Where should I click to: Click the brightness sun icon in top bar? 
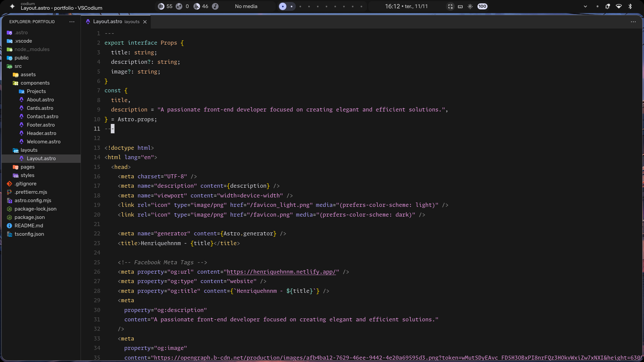[x=470, y=6]
